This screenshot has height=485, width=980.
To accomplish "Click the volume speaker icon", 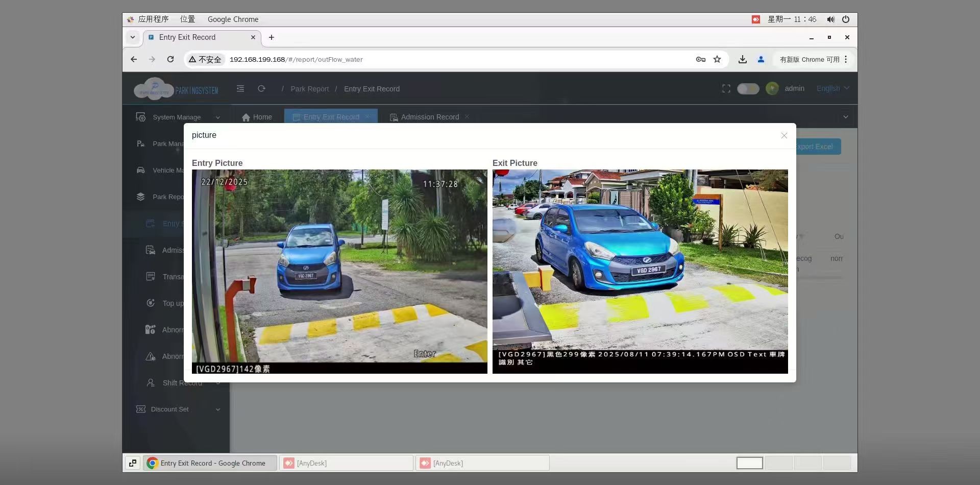I will tap(831, 19).
